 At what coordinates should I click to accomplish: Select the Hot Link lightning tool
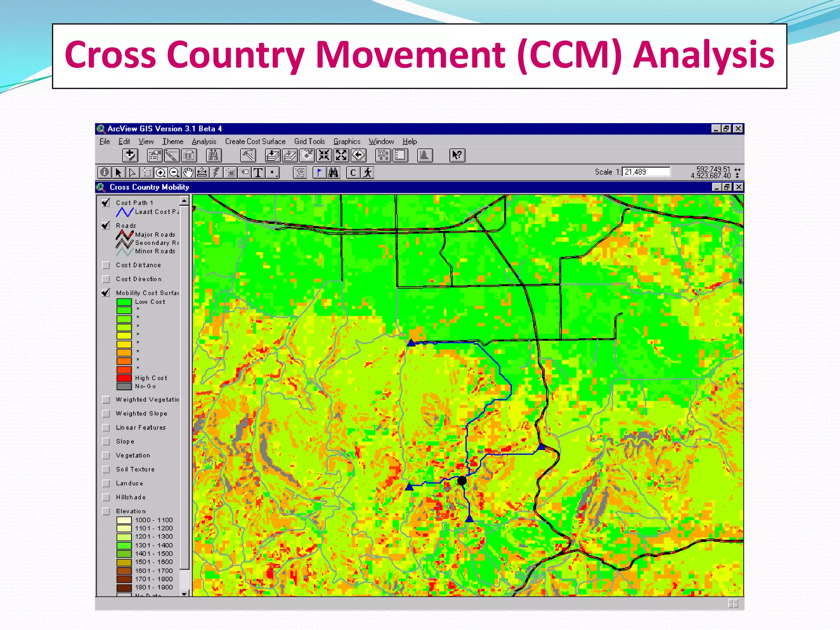click(x=216, y=173)
